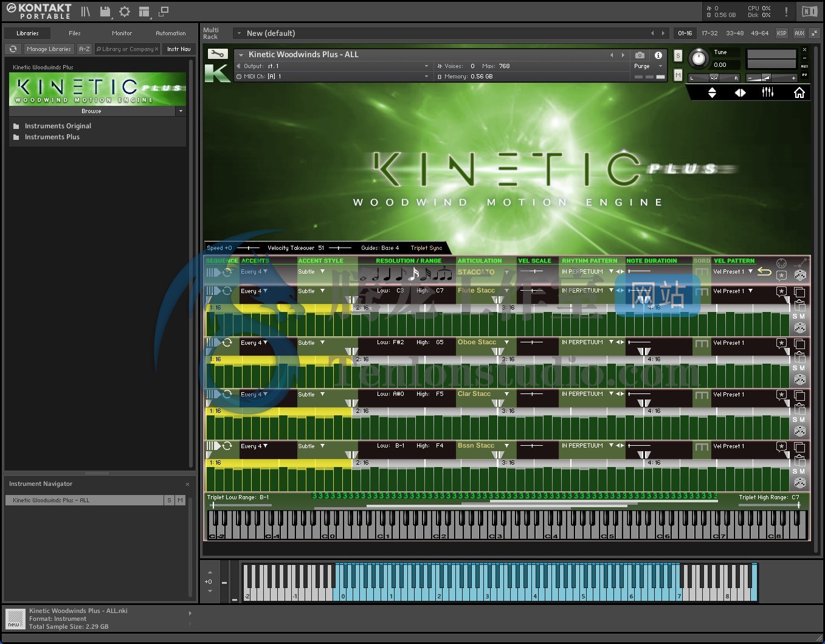The height and width of the screenshot is (644, 825).
Task: Open Accent Style Subtle dropdown on Oboe row
Action: 311,342
